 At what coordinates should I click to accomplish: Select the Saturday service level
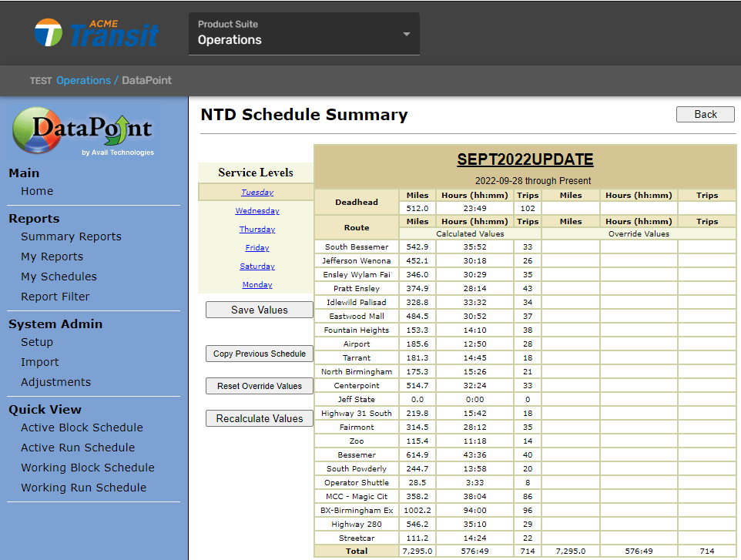tap(257, 266)
